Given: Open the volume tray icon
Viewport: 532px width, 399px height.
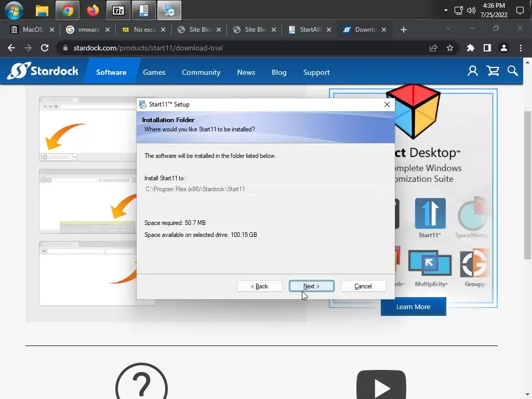Looking at the screenshot, I should pos(471,10).
